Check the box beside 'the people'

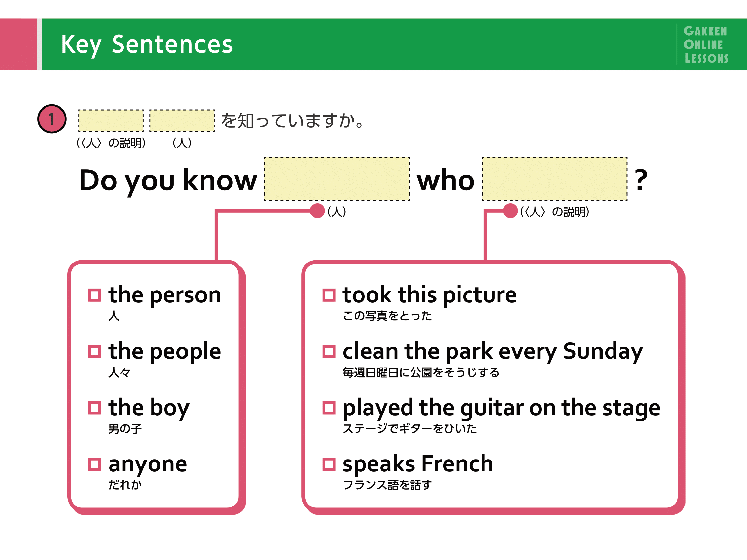click(94, 351)
